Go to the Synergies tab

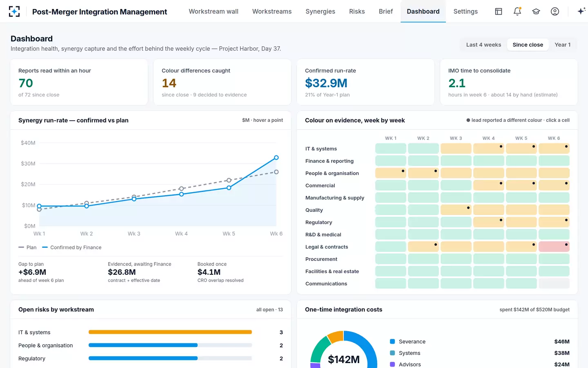click(321, 11)
